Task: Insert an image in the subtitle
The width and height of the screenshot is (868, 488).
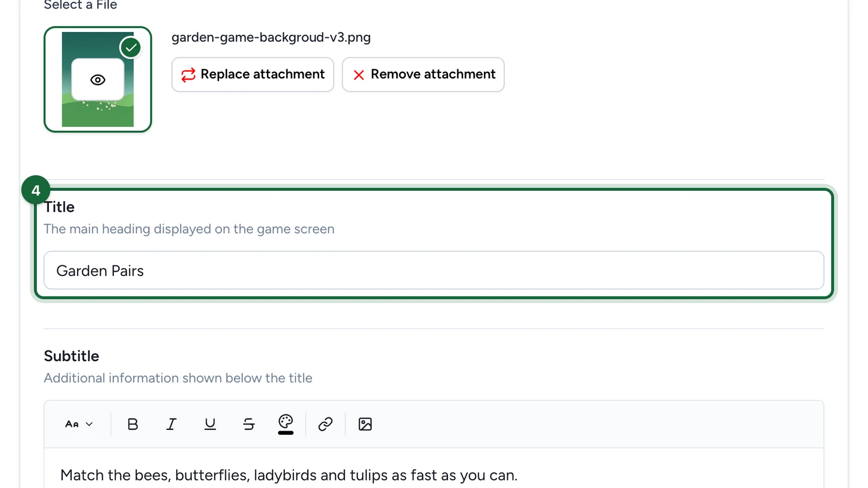Action: [365, 424]
